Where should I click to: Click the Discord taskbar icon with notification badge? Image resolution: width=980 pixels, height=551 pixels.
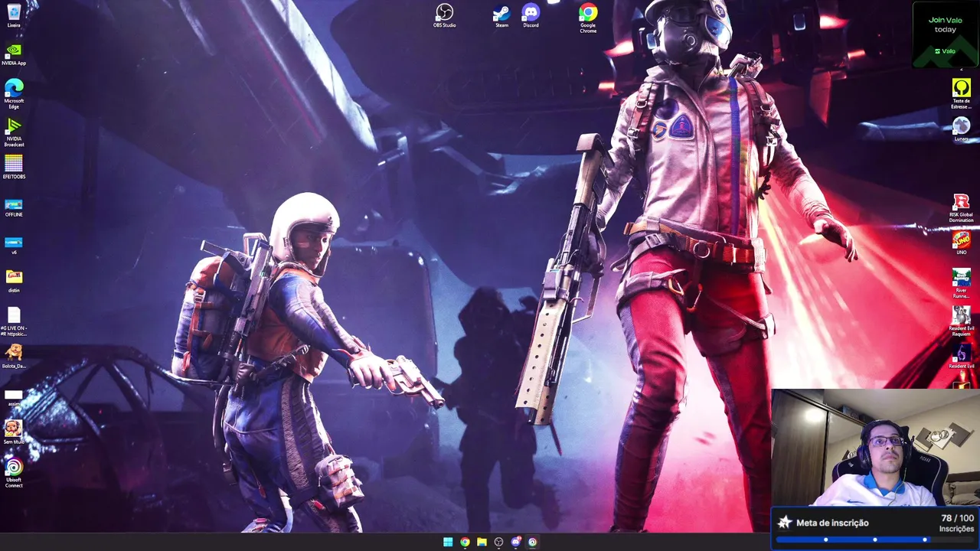tap(515, 542)
